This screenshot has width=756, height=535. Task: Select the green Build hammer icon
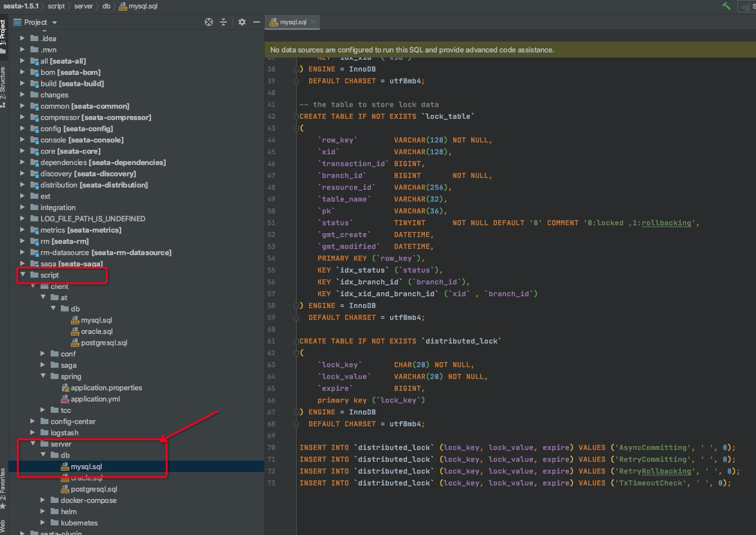pos(726,6)
